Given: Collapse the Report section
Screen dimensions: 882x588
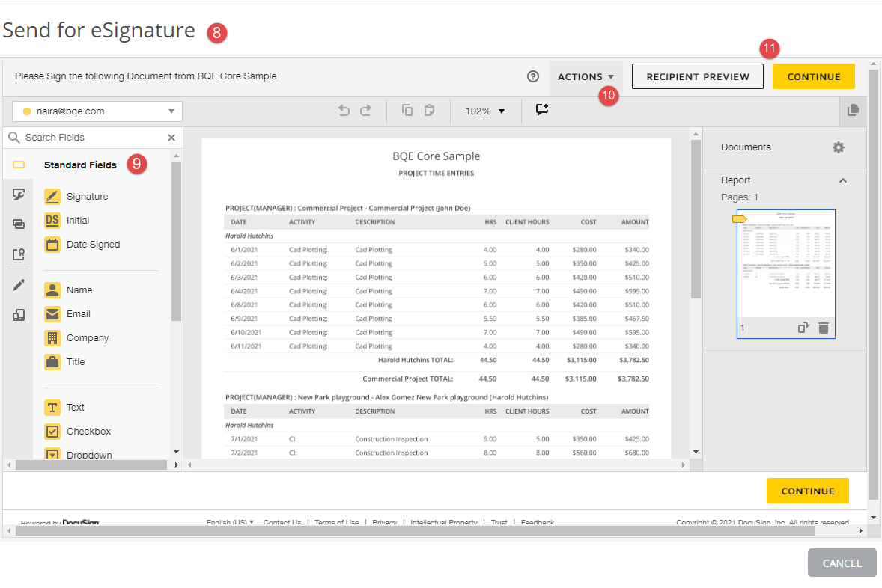Looking at the screenshot, I should click(842, 180).
